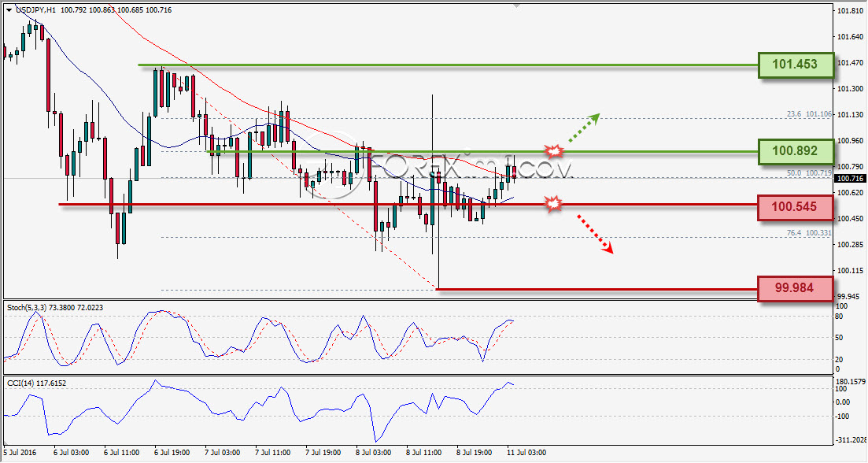
Task: Click the current price tag 100.716
Action: 850,178
